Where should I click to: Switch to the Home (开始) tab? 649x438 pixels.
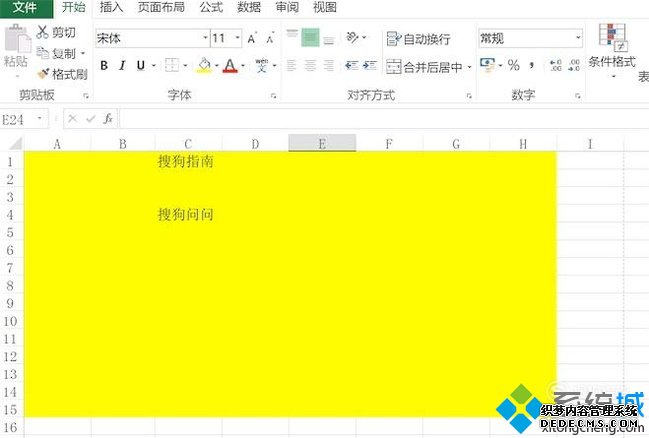[74, 7]
